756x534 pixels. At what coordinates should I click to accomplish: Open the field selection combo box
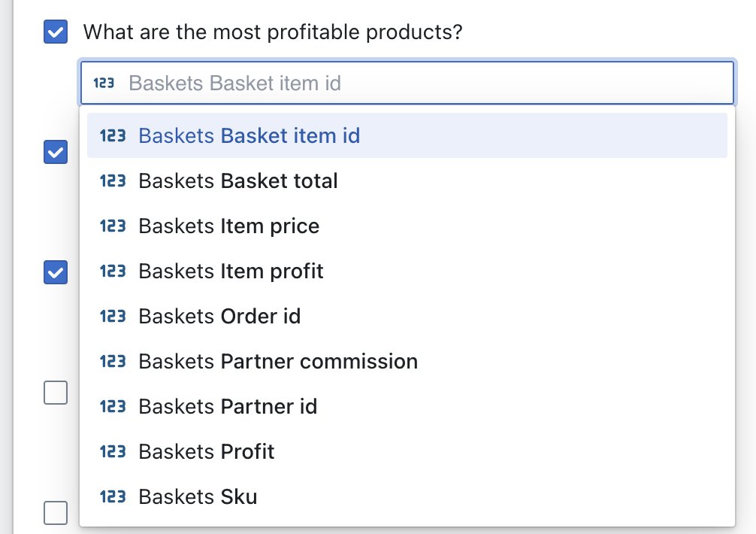[406, 83]
